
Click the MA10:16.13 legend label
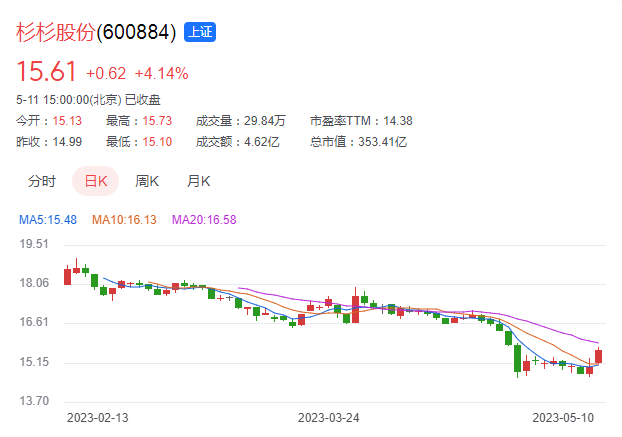(124, 220)
